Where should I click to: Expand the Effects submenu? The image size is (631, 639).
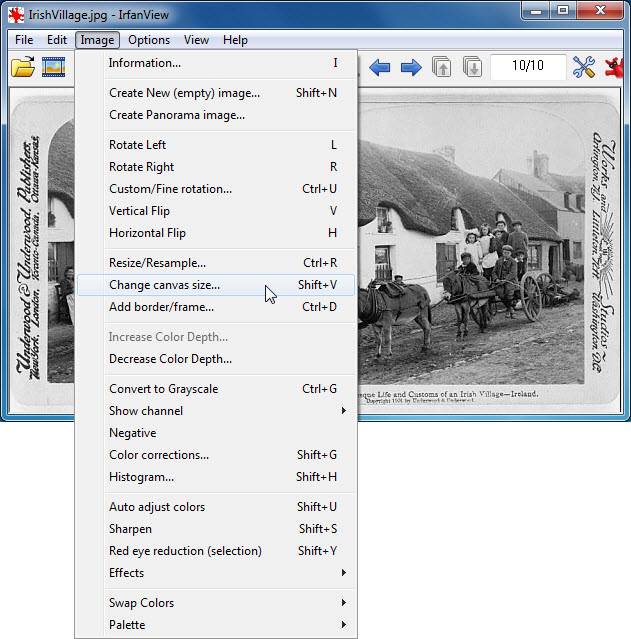[216, 573]
